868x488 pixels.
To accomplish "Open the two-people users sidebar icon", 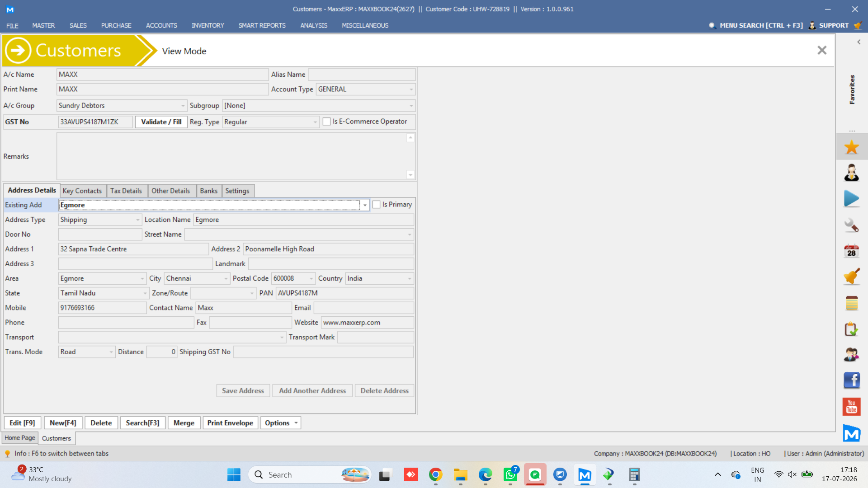I will [x=851, y=355].
